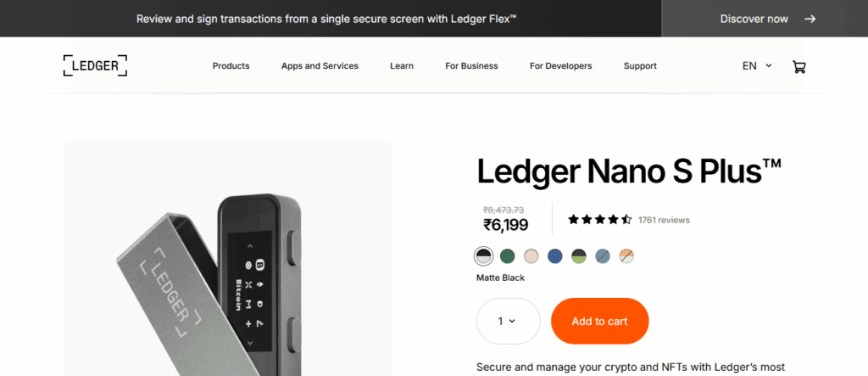Open the Products menu

pos(231,65)
